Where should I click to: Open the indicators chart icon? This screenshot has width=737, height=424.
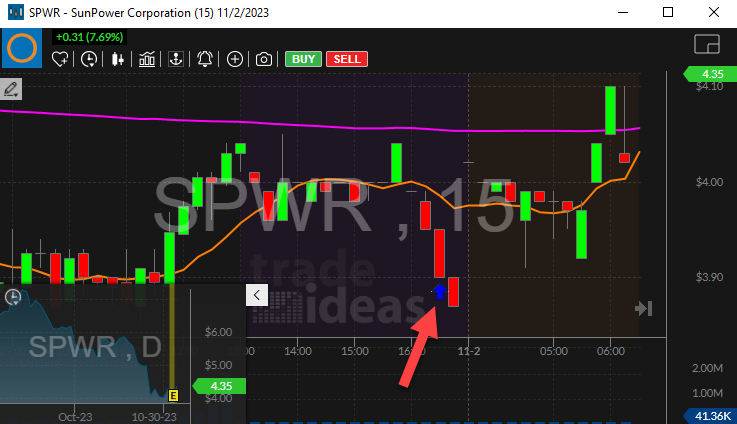pos(147,59)
